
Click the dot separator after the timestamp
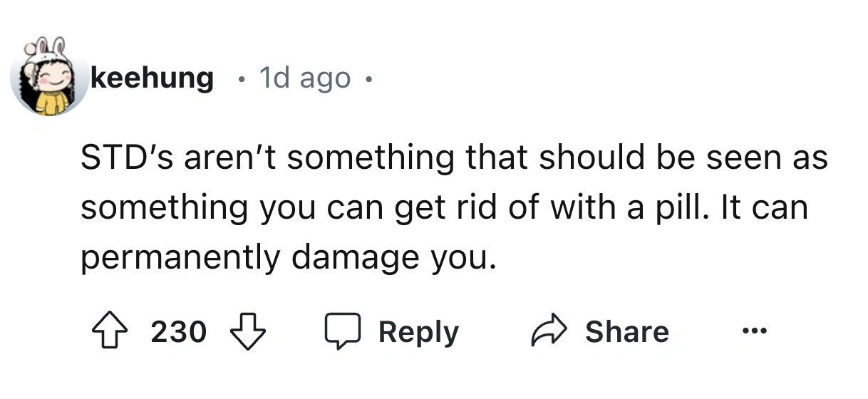[367, 78]
